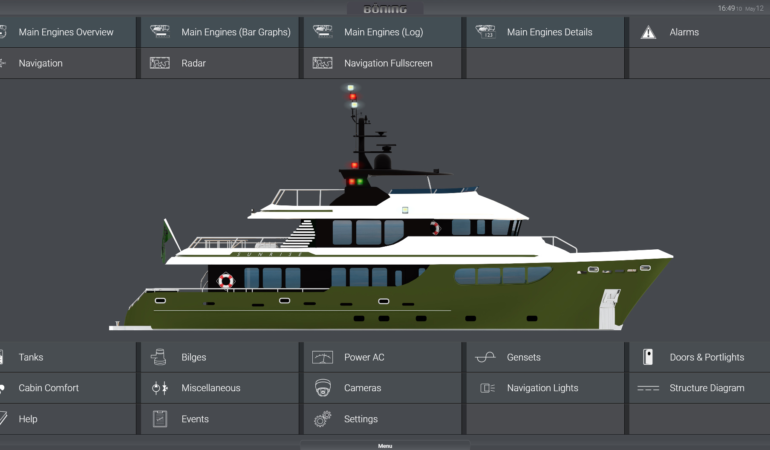
Task: Collapse the bottom Menu tab
Action: tap(384, 445)
